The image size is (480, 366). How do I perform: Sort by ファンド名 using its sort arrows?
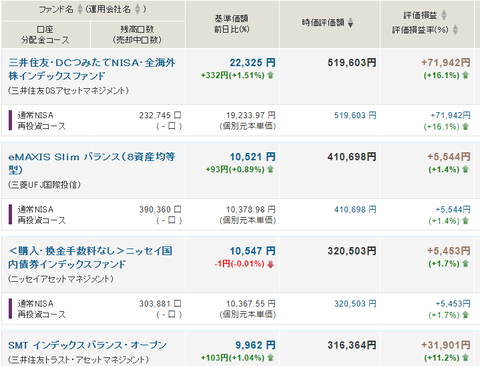[80, 9]
